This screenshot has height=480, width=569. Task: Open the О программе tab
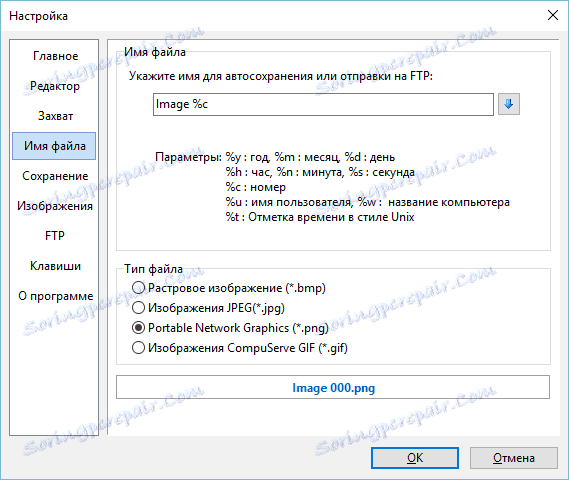pyautogui.click(x=55, y=296)
